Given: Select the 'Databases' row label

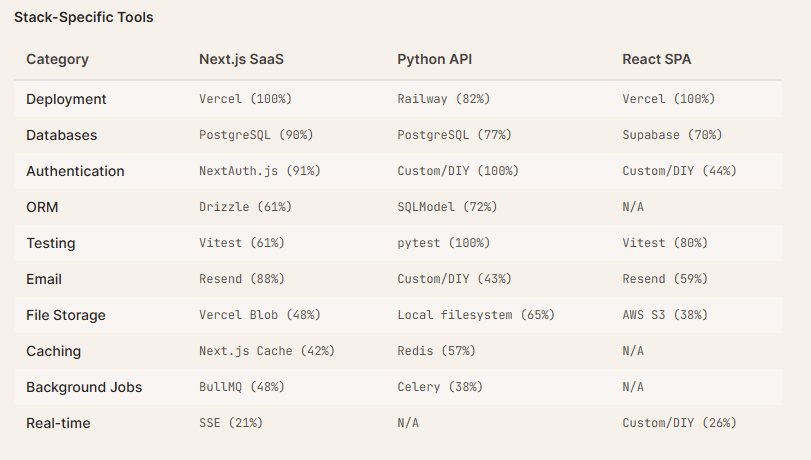Looking at the screenshot, I should (x=62, y=135).
